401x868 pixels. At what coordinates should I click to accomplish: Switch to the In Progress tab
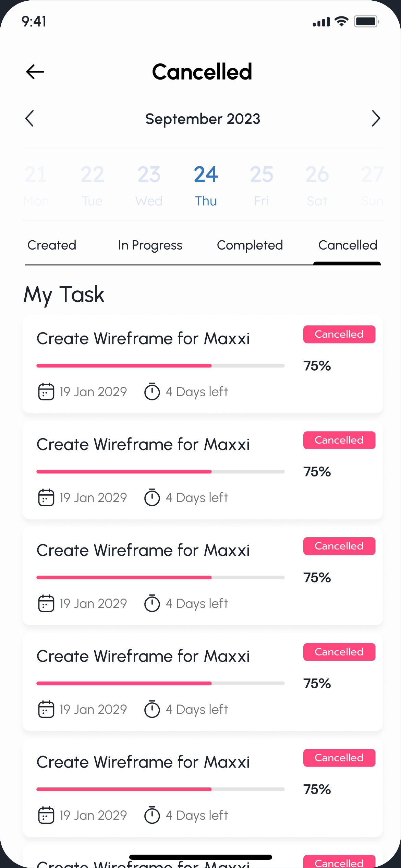point(150,245)
